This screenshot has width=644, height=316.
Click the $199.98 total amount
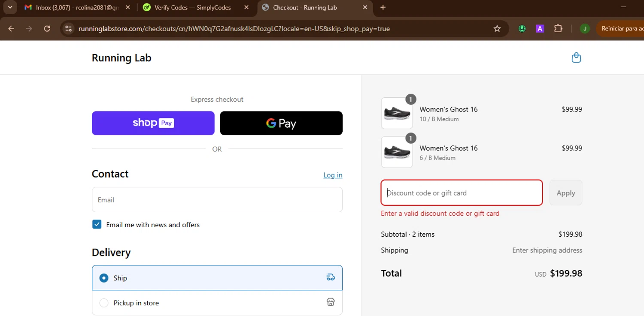click(566, 273)
